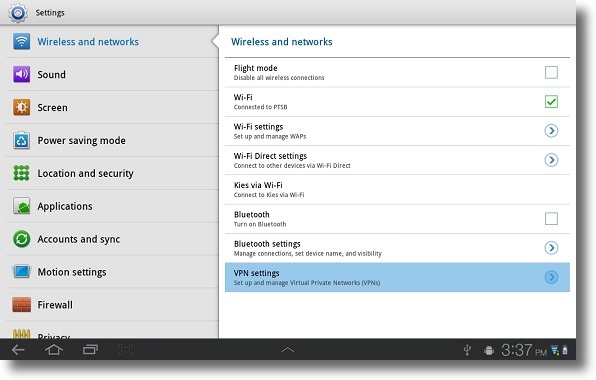
Task: Tap the 3:37 PM clock
Action: tap(524, 350)
